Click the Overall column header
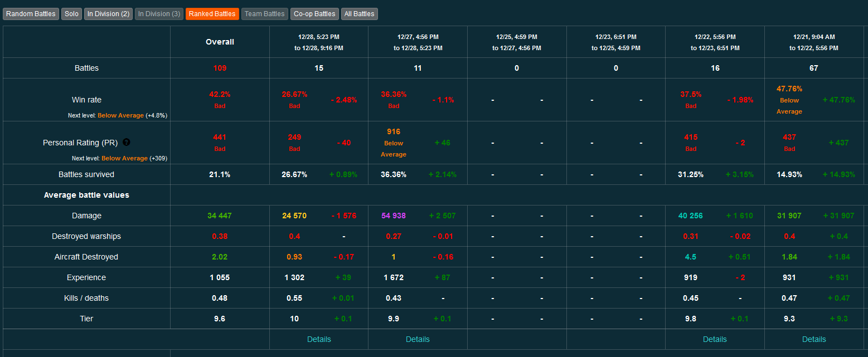The width and height of the screenshot is (868, 357). pos(220,42)
